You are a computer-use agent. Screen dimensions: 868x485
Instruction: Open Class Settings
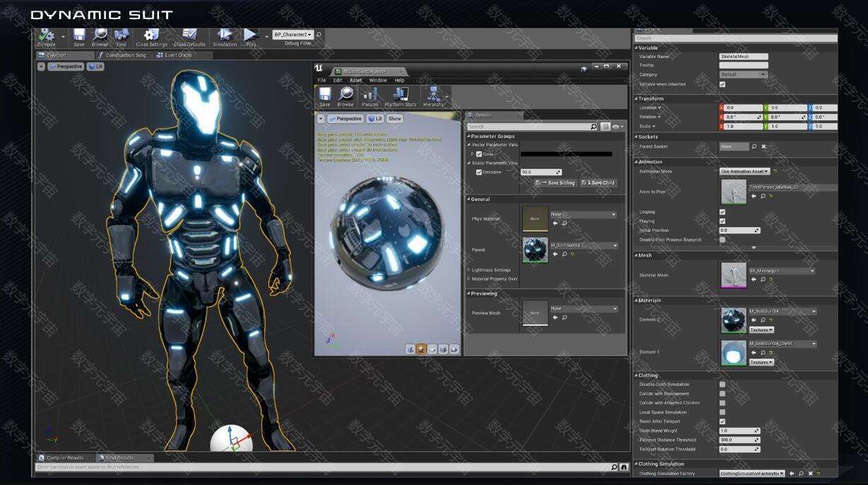(151, 37)
